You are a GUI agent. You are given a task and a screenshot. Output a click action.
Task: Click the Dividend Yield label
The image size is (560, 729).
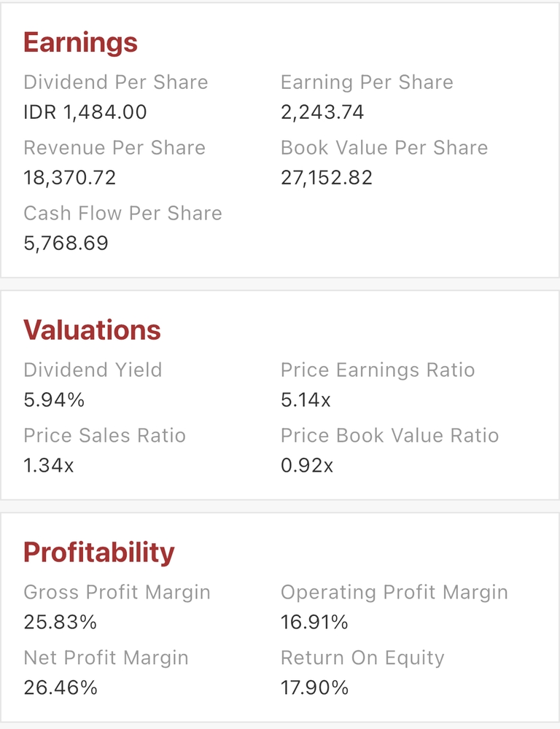pos(93,370)
